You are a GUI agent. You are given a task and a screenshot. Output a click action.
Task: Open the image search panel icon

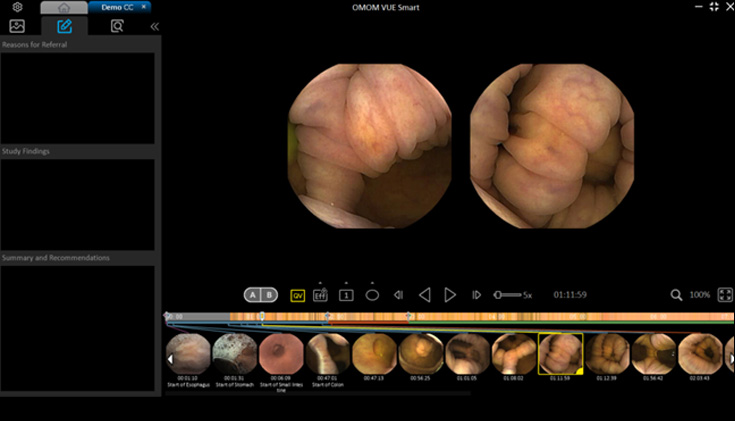(117, 26)
